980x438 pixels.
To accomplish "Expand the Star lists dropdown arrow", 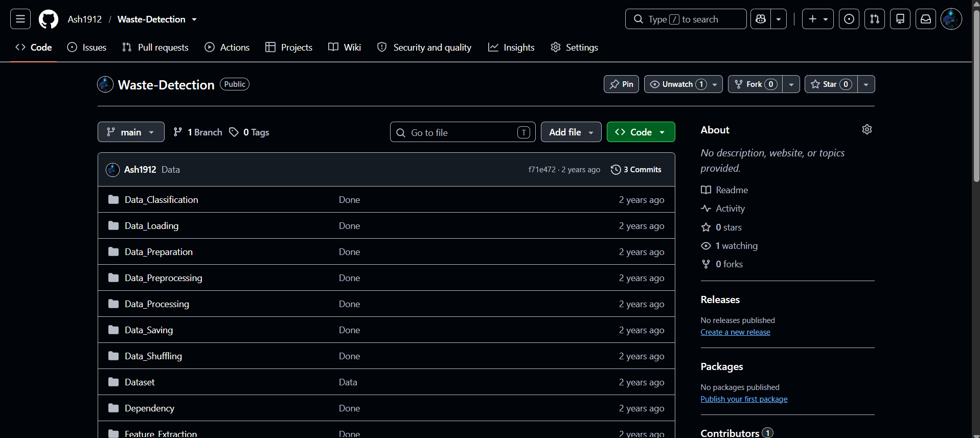I will coord(866,84).
